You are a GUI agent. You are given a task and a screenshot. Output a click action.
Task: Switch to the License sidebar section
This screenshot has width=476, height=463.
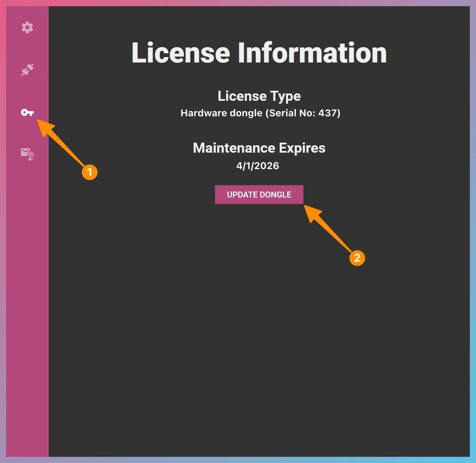pos(28,112)
